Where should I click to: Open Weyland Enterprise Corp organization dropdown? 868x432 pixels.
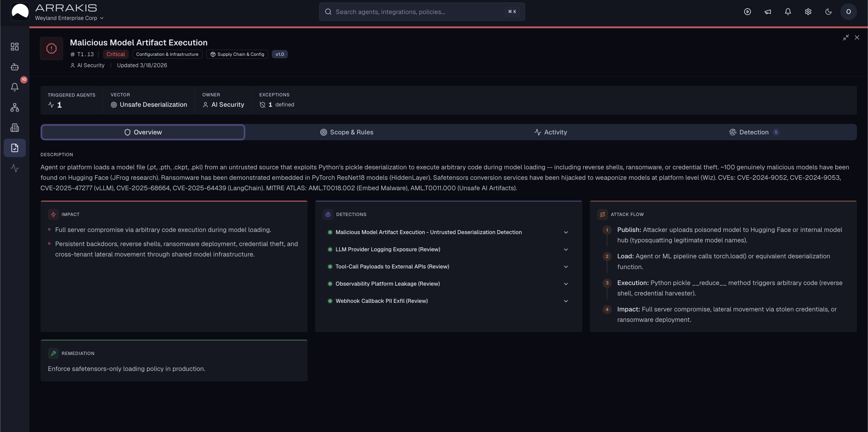pyautogui.click(x=69, y=18)
